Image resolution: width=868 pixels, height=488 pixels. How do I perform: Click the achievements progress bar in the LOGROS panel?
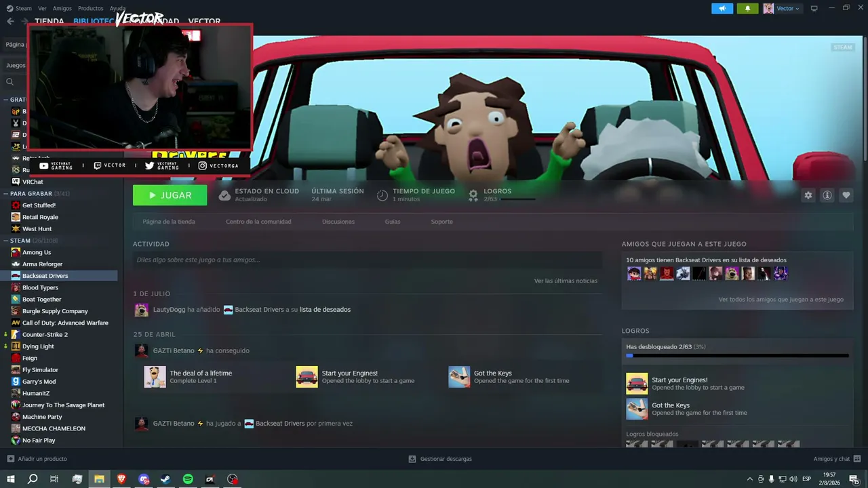tap(737, 355)
